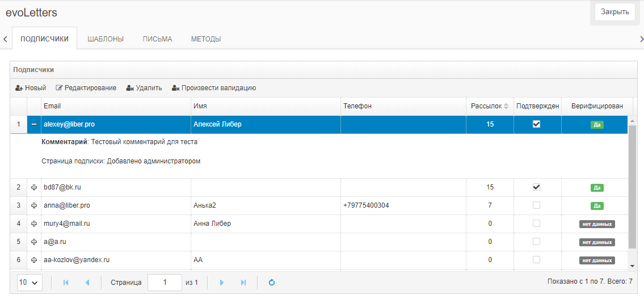Jump to last page of grid
Screen dimensions: 644x303
click(x=243, y=283)
